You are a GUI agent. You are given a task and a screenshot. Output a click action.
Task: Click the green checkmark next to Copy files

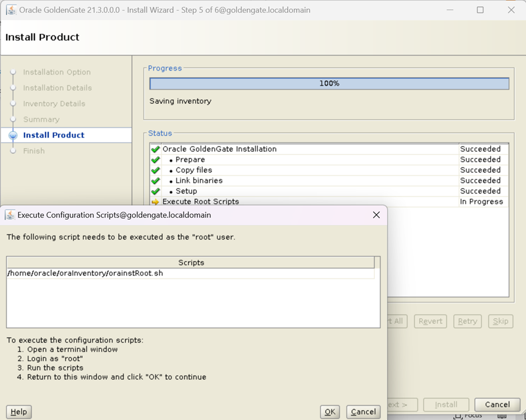[x=156, y=171]
